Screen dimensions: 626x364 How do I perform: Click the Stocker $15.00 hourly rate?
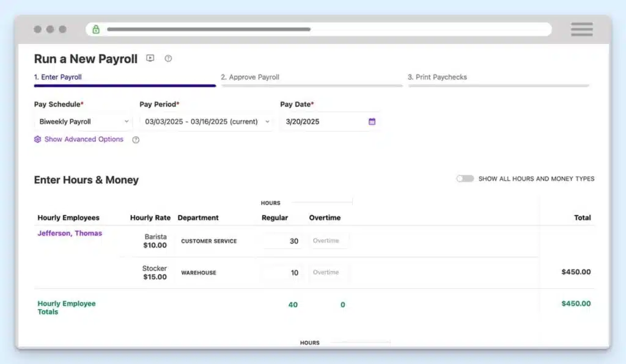click(155, 273)
